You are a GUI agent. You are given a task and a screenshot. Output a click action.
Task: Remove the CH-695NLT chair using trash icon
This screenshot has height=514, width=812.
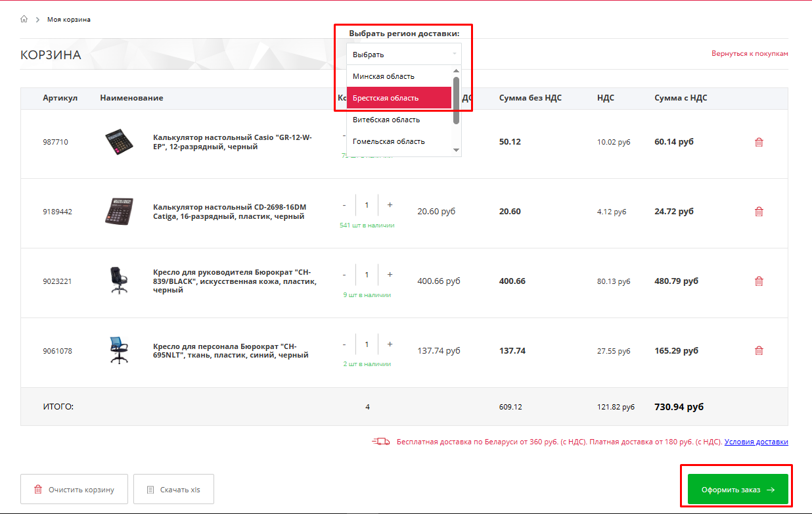pyautogui.click(x=759, y=351)
